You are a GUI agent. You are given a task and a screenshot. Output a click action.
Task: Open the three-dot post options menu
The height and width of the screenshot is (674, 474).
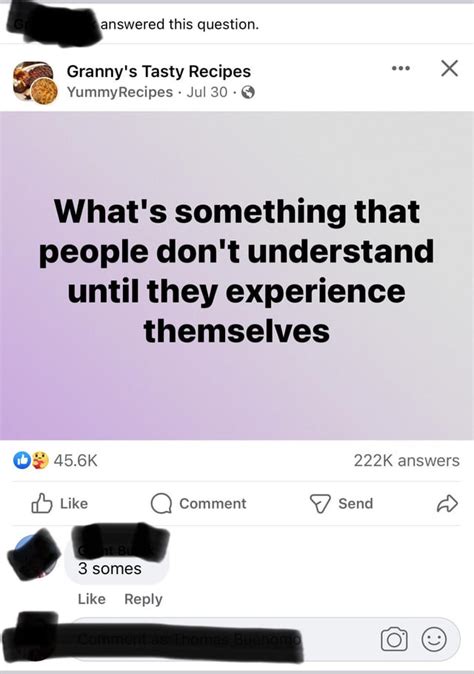[401, 68]
